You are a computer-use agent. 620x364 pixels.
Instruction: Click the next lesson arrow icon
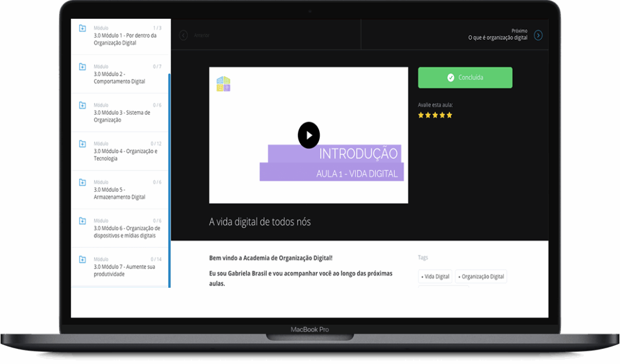click(538, 35)
